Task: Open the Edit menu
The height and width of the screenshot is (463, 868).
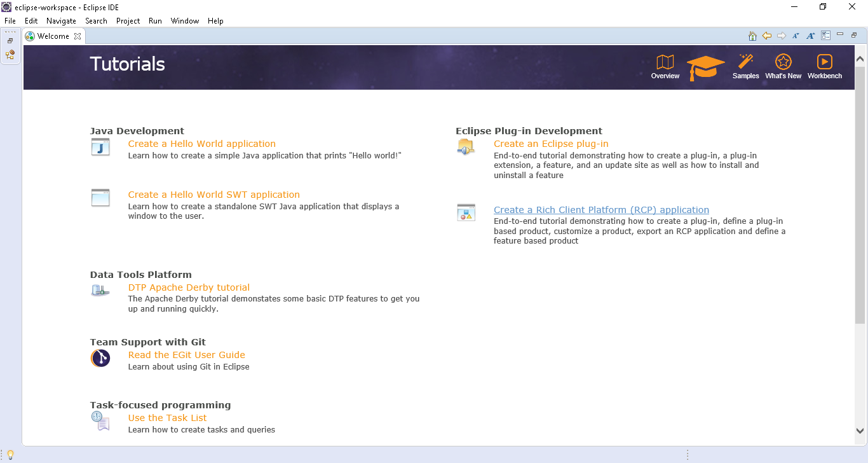Action: pos(31,21)
